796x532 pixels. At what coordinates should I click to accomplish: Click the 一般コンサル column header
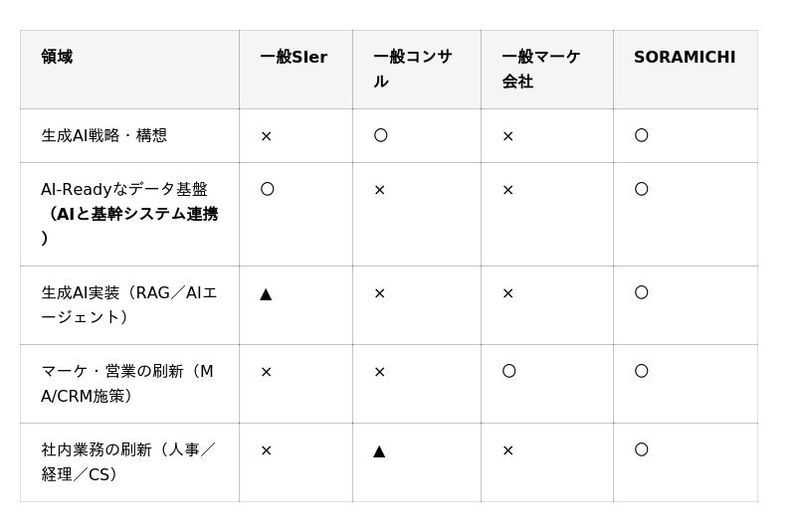412,69
